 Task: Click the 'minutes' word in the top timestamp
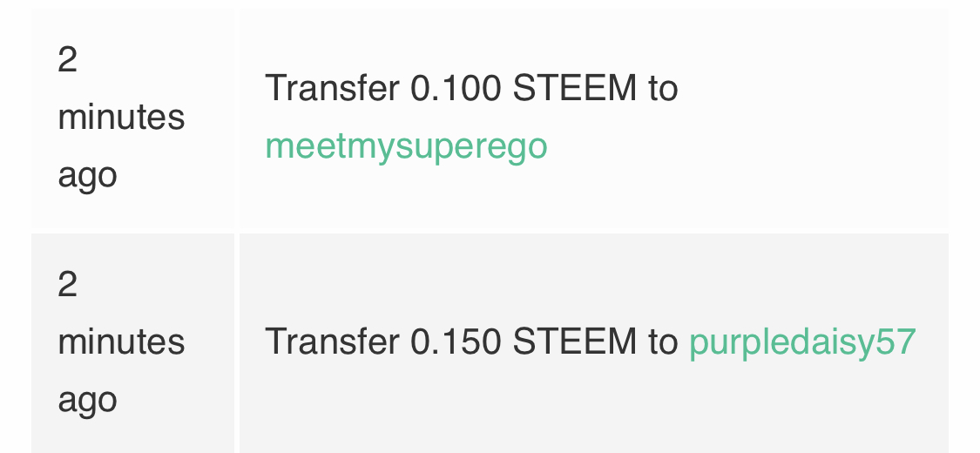(x=121, y=118)
